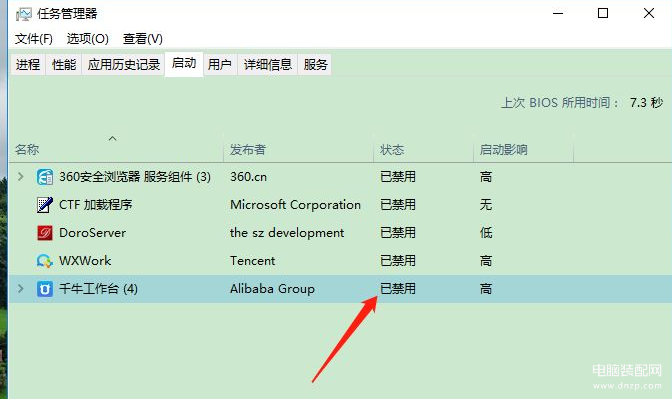Switch to the 进程 tab
The height and width of the screenshot is (399, 672).
(28, 64)
